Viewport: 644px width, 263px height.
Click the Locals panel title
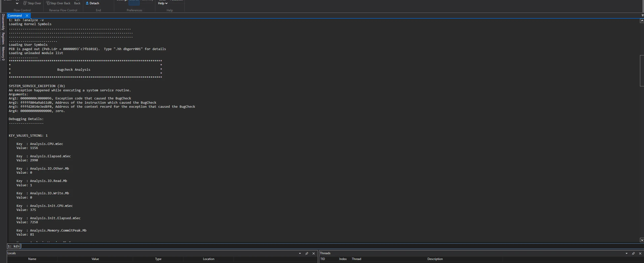12,253
